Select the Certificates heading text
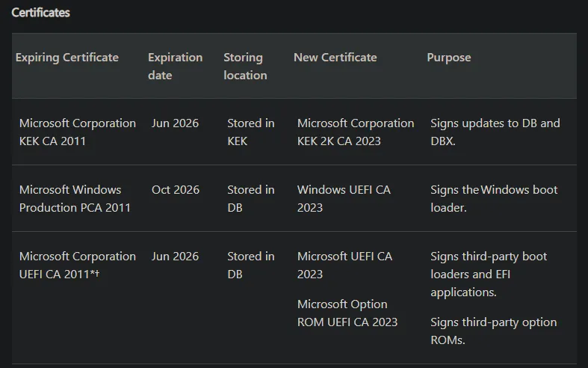 click(x=40, y=13)
